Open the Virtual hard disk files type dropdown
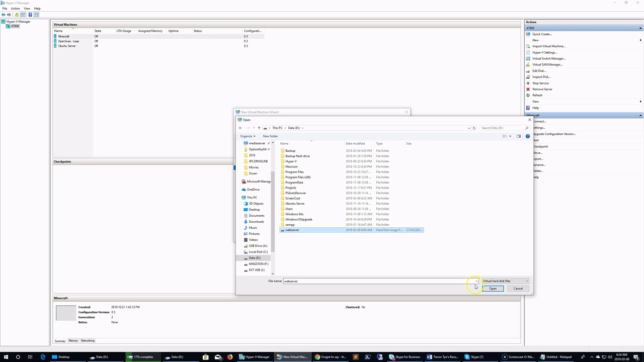 (x=505, y=281)
